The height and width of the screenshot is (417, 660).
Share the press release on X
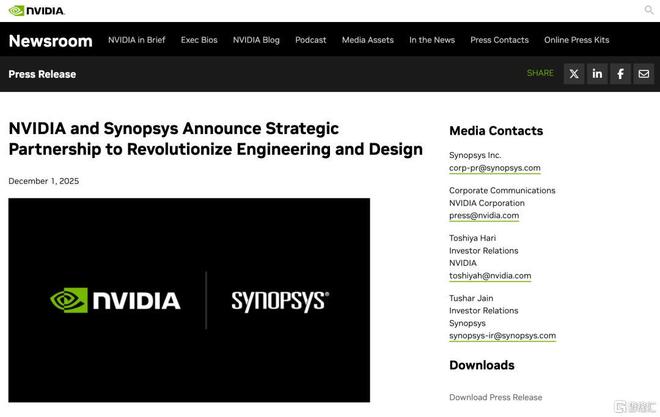(x=574, y=74)
